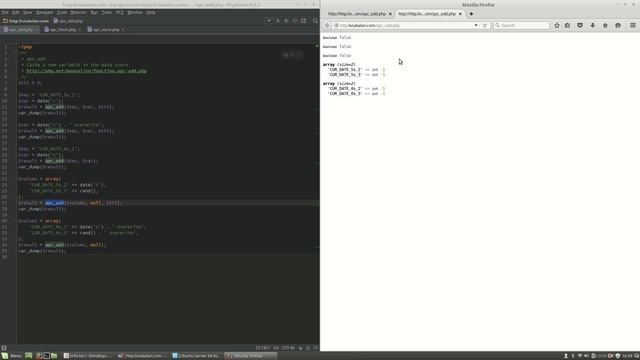The width and height of the screenshot is (640, 360).
Task: Open the Window menu in PhpStorm
Action: [135, 13]
